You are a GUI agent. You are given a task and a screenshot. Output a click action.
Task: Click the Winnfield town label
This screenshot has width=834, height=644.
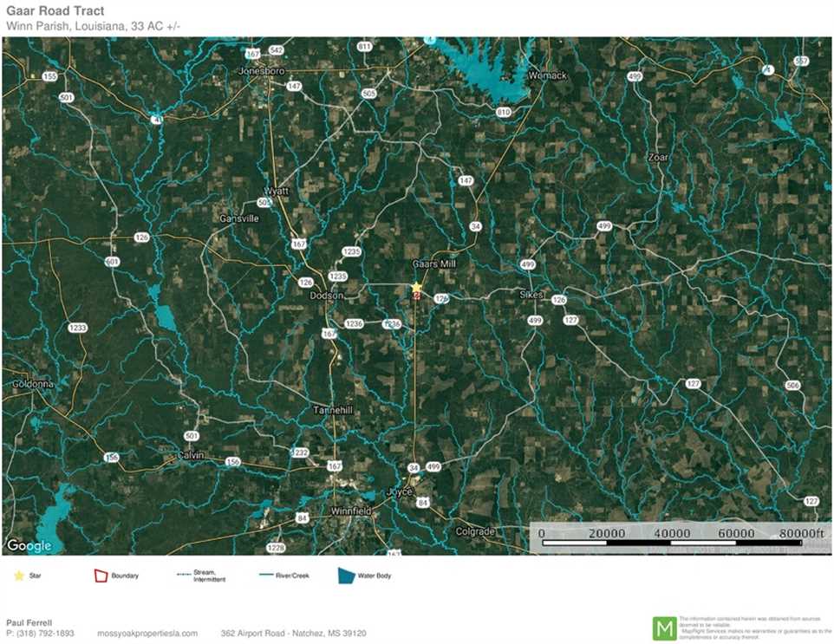tap(351, 511)
